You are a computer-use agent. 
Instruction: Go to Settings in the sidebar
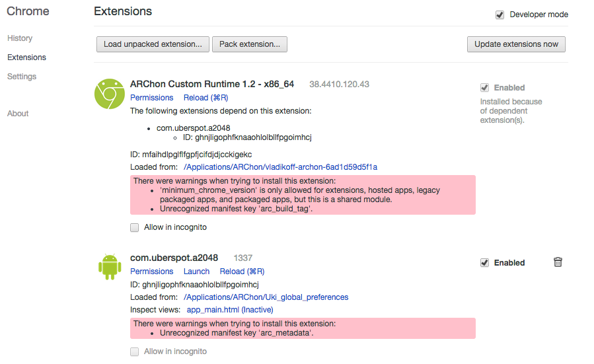point(22,77)
